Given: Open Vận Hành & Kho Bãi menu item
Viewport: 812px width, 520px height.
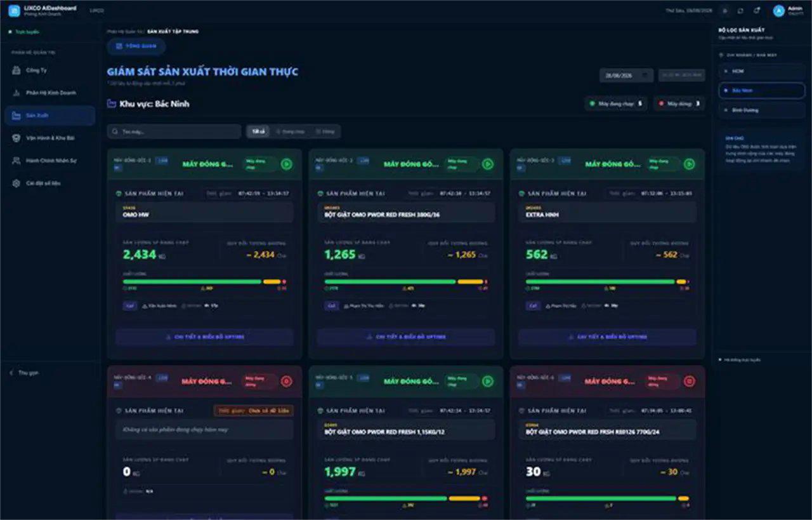Looking at the screenshot, I should point(49,138).
